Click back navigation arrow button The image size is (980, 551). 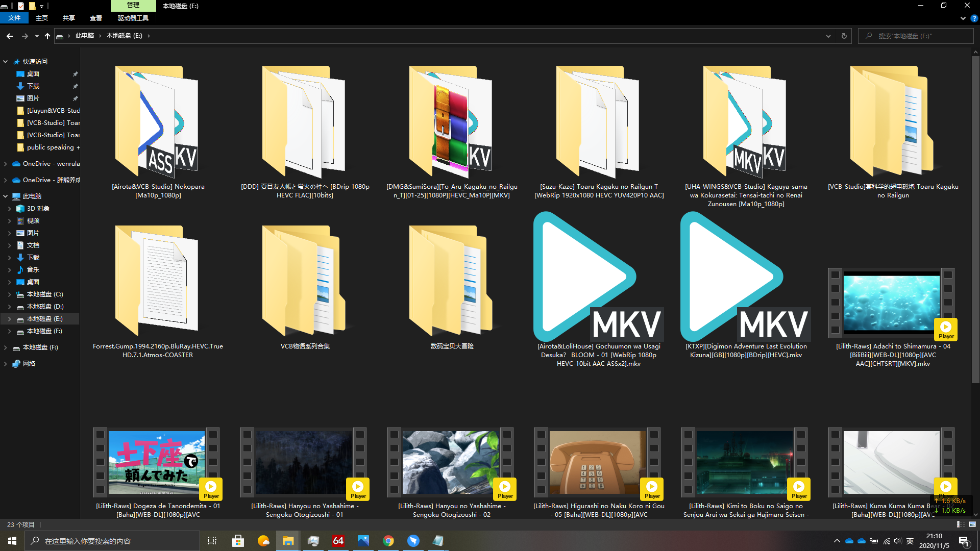tap(9, 36)
